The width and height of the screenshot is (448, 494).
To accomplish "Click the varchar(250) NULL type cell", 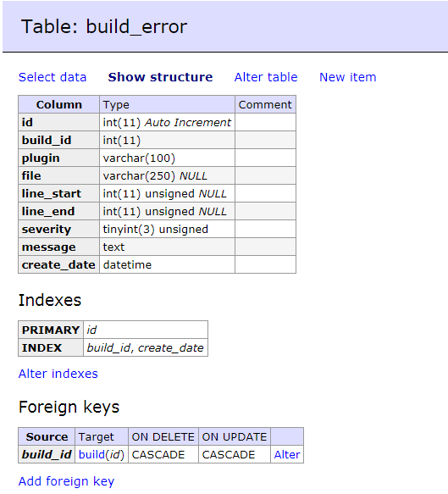I will pos(167,175).
